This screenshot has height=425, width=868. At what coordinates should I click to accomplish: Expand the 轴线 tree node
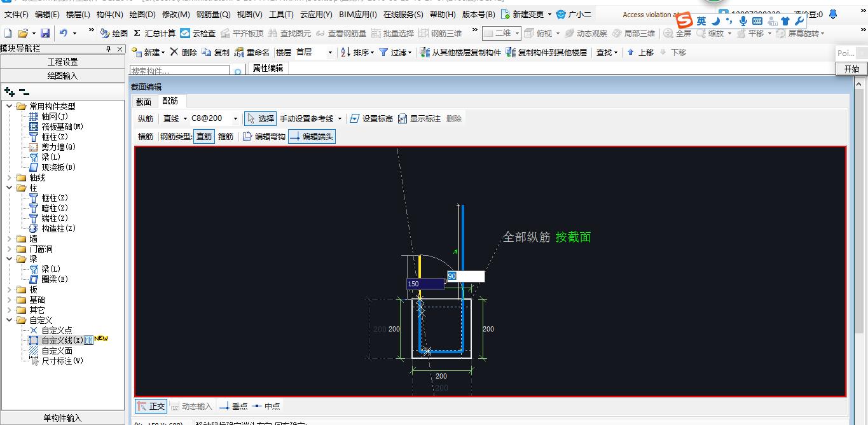(x=9, y=178)
